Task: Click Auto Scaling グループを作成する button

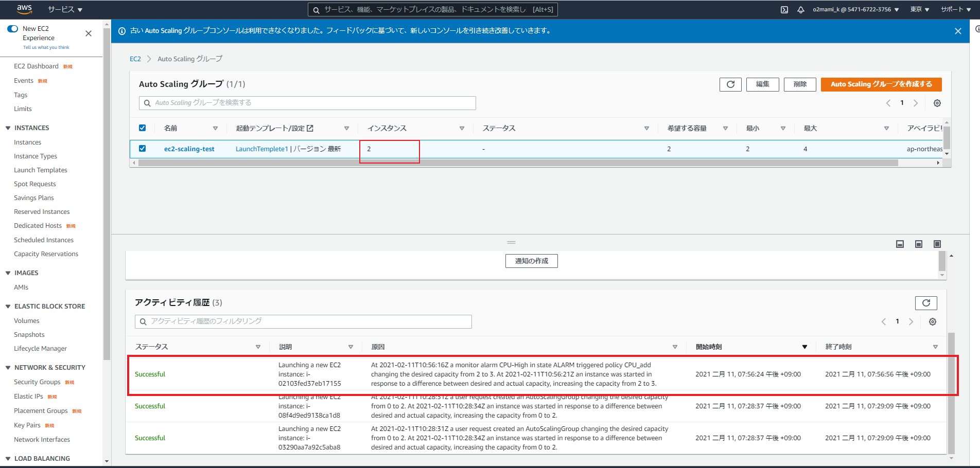Action: click(881, 84)
